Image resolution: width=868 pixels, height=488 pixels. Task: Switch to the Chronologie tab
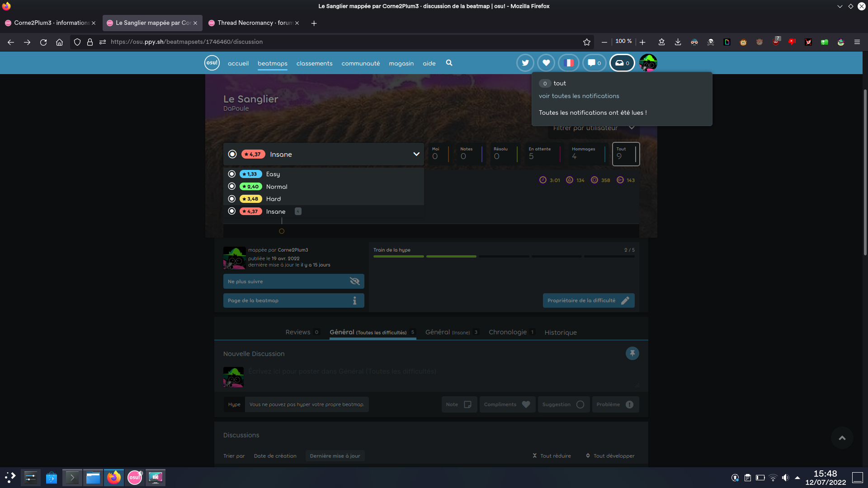[508, 332]
